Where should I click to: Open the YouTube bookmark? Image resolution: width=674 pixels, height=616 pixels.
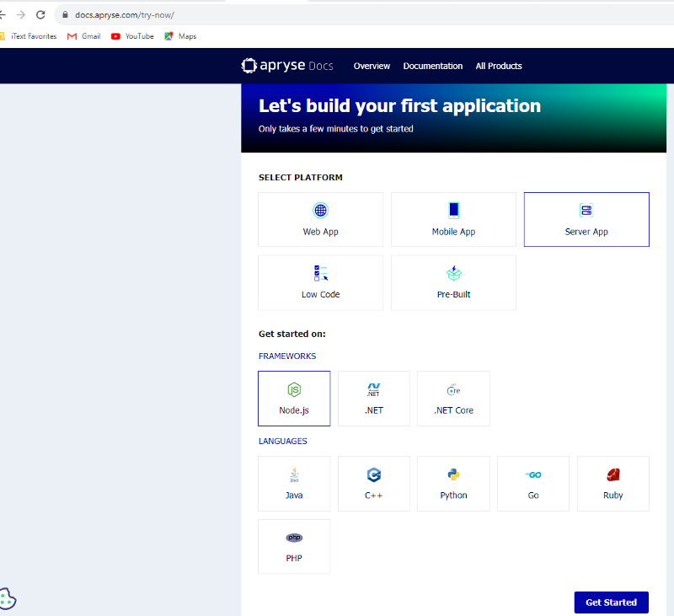(x=132, y=36)
